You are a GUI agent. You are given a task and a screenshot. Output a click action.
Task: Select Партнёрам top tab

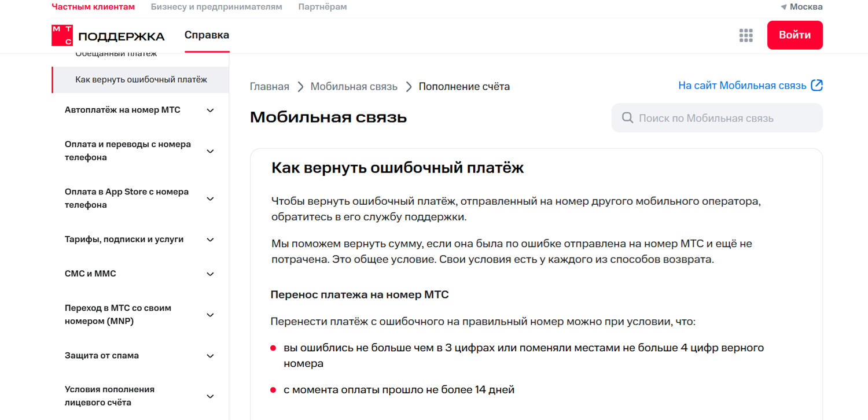[322, 7]
